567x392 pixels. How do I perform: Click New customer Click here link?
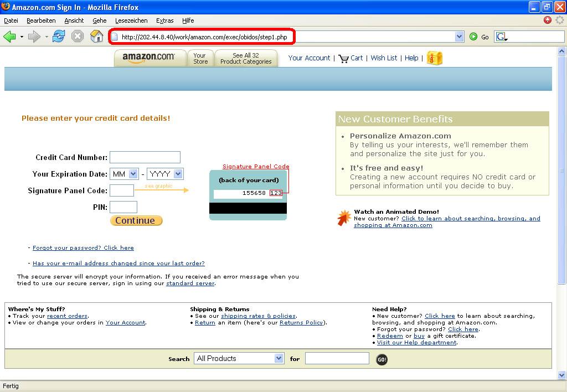pyautogui.click(x=440, y=316)
